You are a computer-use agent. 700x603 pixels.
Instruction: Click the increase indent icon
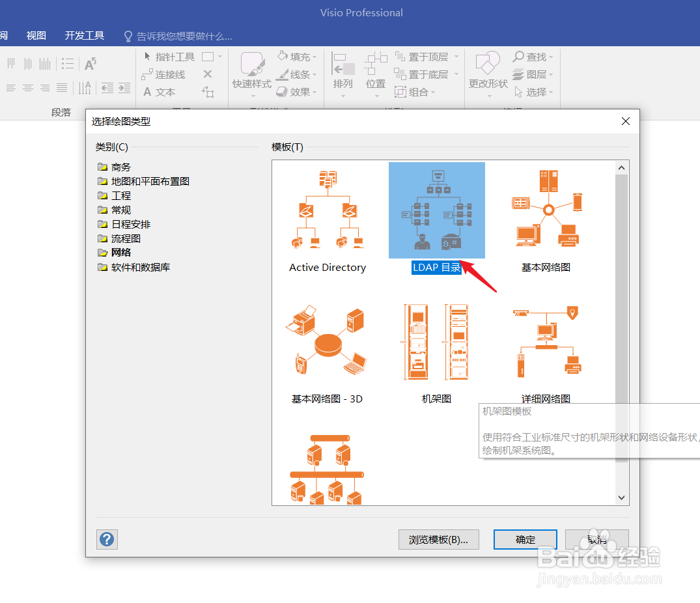tap(124, 87)
